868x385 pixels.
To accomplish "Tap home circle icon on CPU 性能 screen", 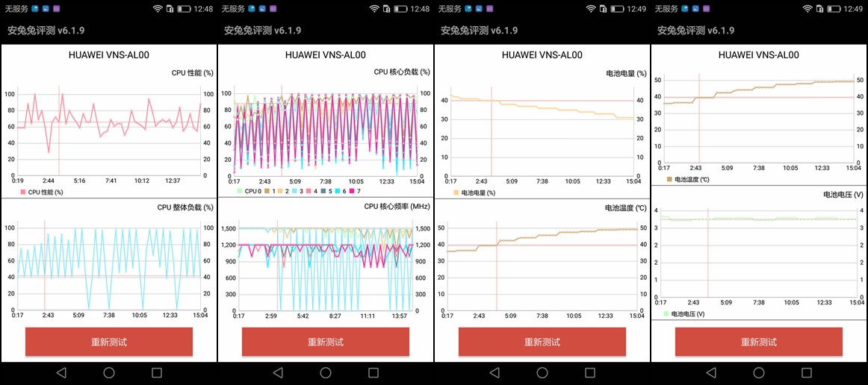I will [109, 372].
